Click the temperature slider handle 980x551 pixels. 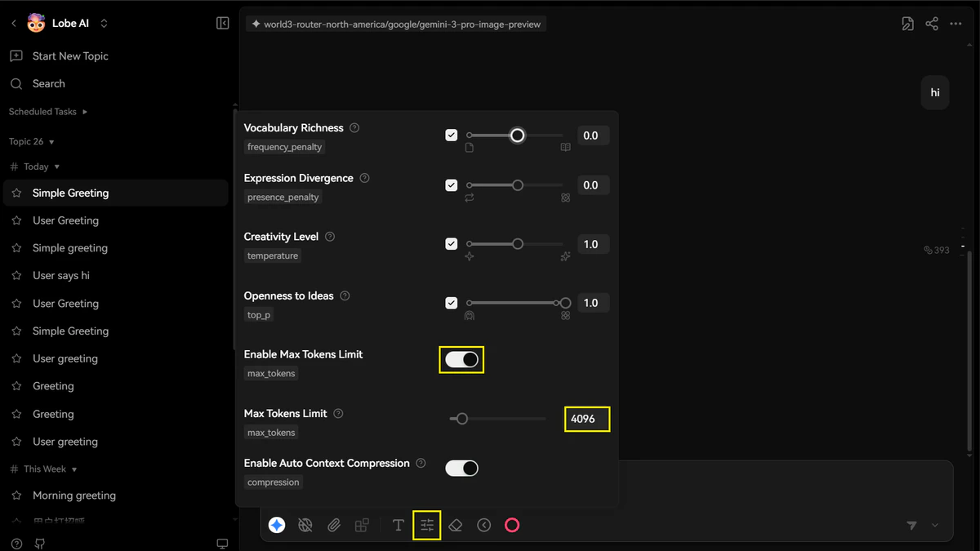pyautogui.click(x=517, y=244)
